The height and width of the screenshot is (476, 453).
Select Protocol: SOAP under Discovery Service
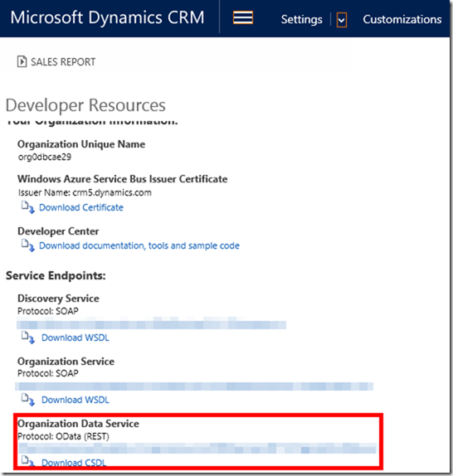tap(48, 311)
